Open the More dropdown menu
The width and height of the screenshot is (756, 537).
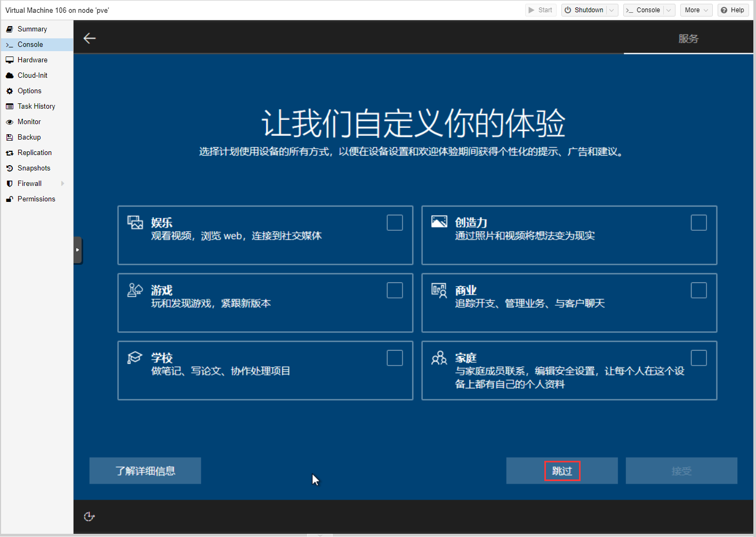pos(696,10)
